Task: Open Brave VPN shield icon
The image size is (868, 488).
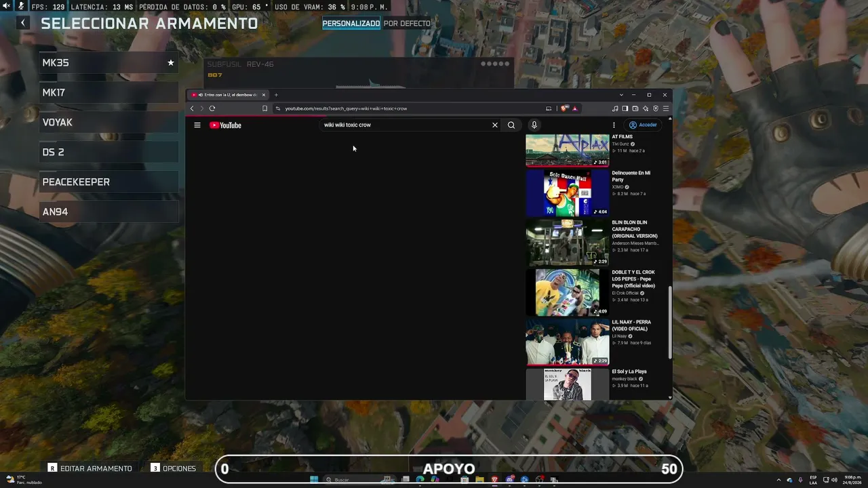Action: click(x=656, y=108)
